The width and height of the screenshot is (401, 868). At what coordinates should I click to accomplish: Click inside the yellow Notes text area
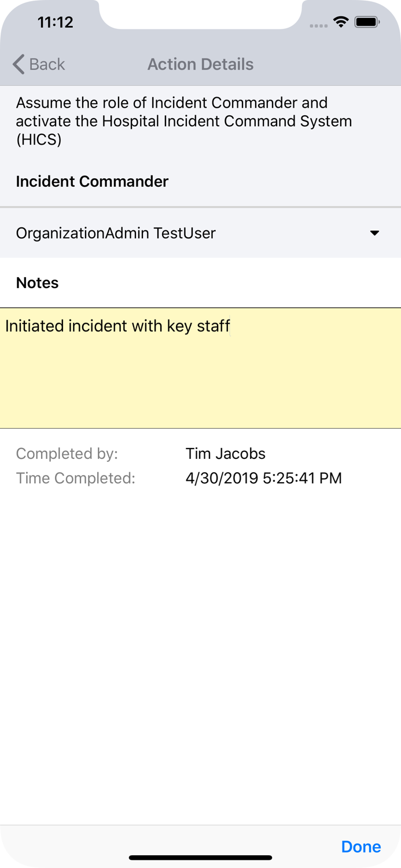[x=200, y=382]
